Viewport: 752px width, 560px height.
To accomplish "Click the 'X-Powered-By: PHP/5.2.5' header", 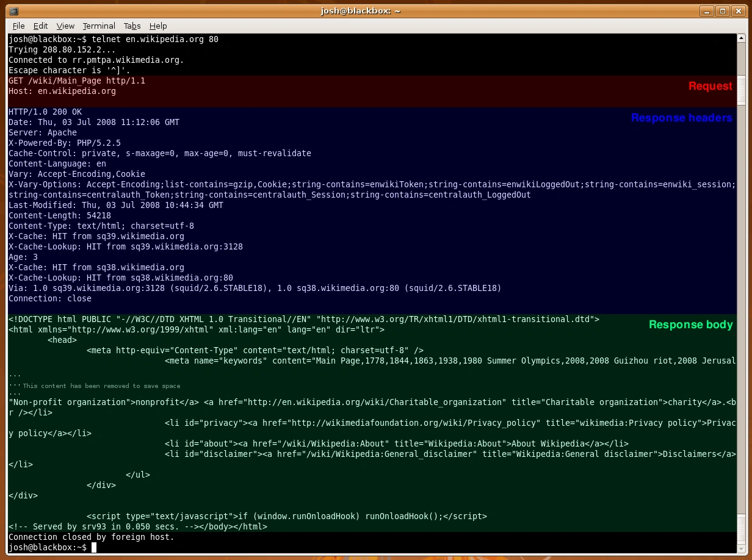I will 65,143.
